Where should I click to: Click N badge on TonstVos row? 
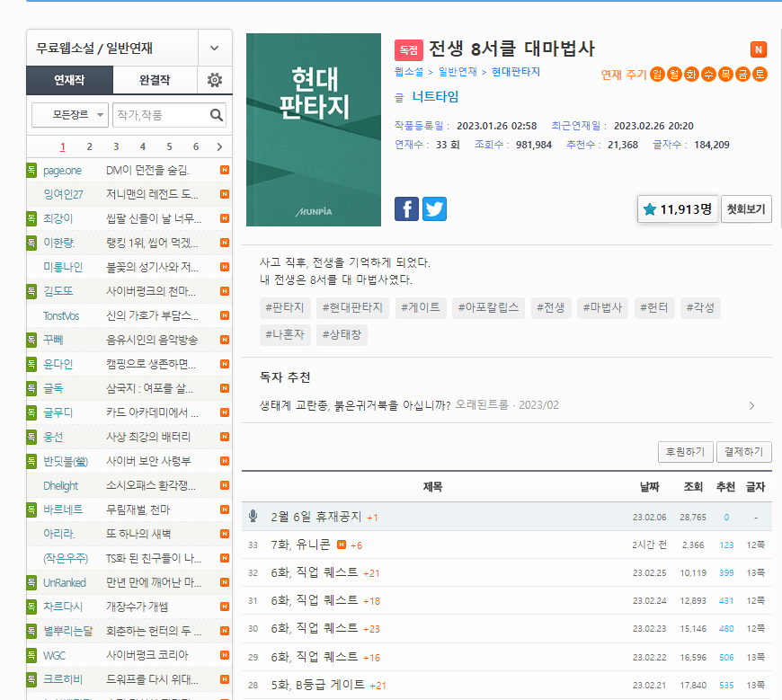225,315
